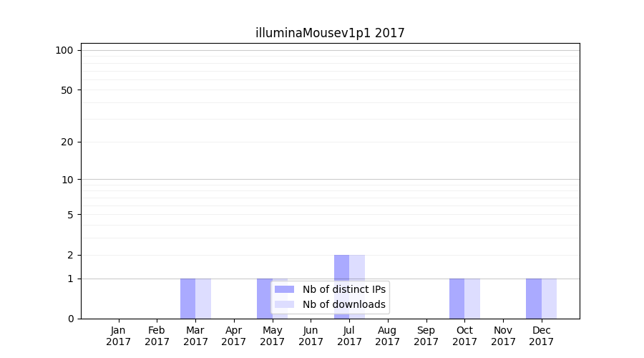Viewport: 644px width, 358px height.
Task: Click the 100 tick label on y-axis
Action: (x=64, y=50)
